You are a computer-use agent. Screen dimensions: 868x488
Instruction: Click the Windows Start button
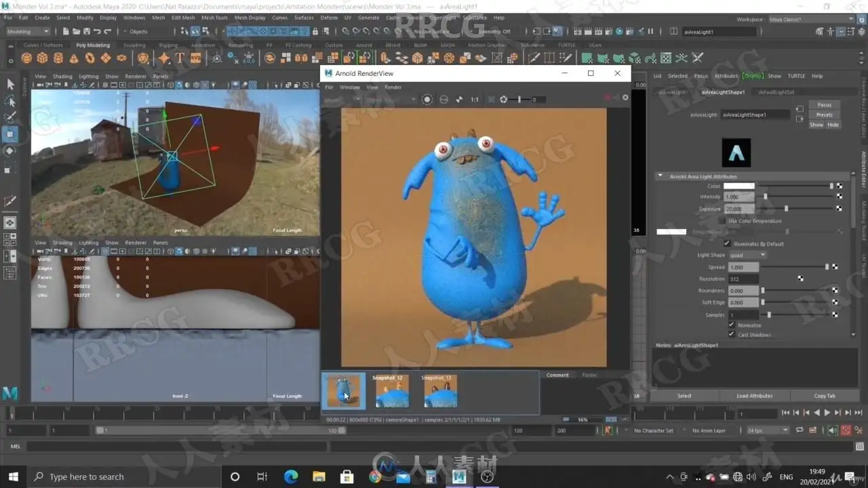(x=13, y=476)
